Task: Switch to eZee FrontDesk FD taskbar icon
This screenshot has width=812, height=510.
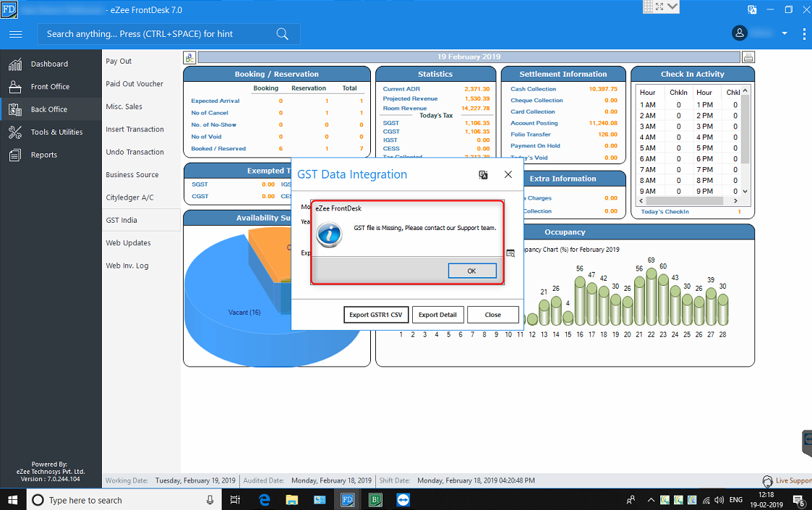Action: click(348, 500)
